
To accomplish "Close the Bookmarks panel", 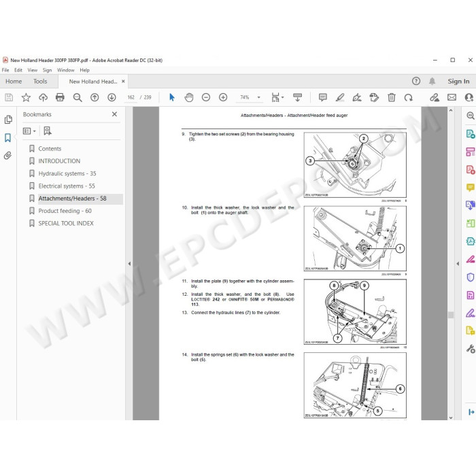I will point(114,114).
